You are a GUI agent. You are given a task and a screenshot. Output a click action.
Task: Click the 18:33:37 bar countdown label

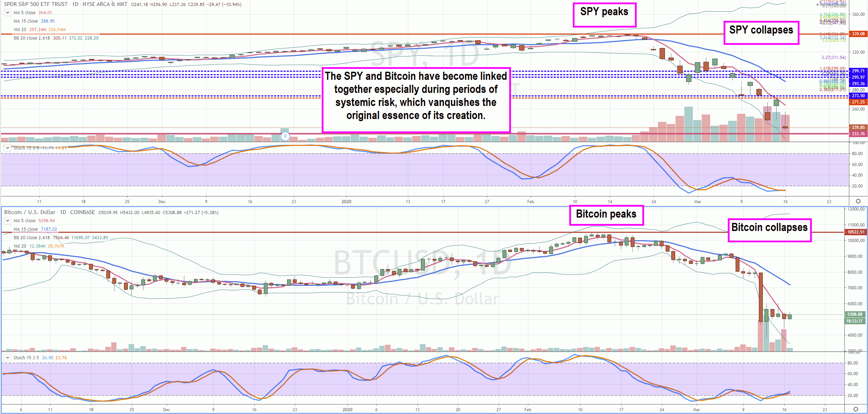point(855,321)
